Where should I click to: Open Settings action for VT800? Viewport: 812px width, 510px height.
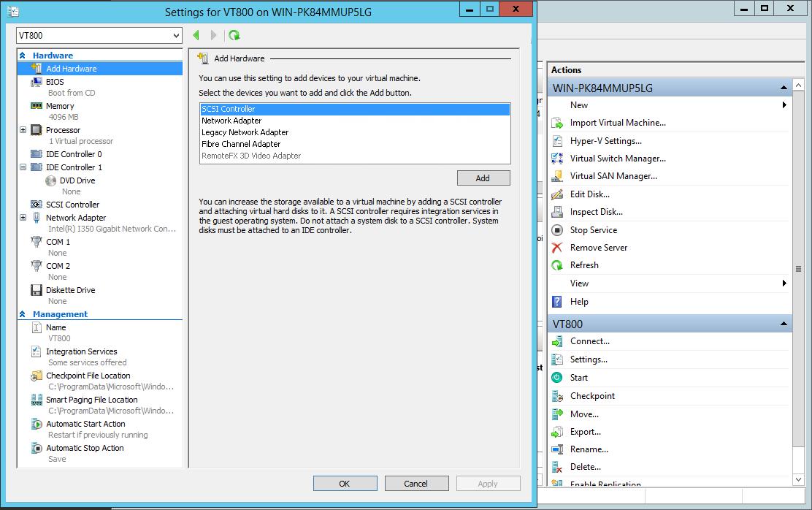(589, 359)
